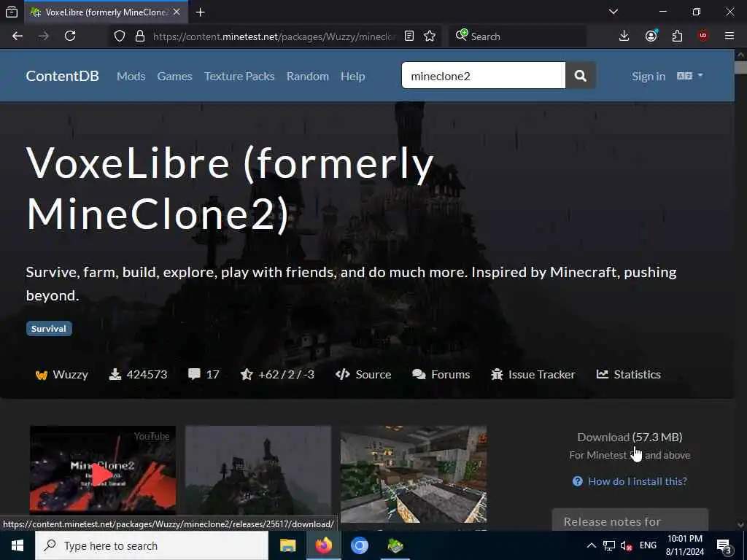The width and height of the screenshot is (747, 560).
Task: Open the language selector dropdown
Action: (x=690, y=76)
